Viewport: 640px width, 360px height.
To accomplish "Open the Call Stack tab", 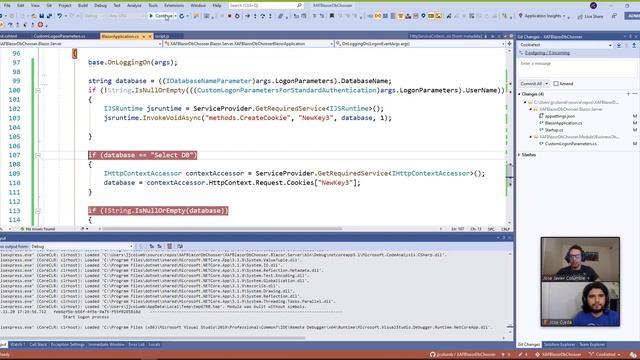I will [x=38, y=344].
